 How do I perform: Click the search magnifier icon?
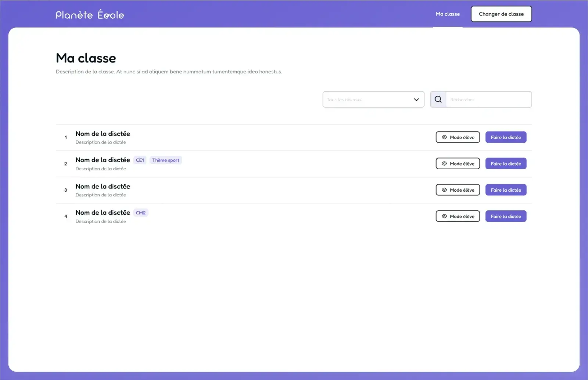438,99
